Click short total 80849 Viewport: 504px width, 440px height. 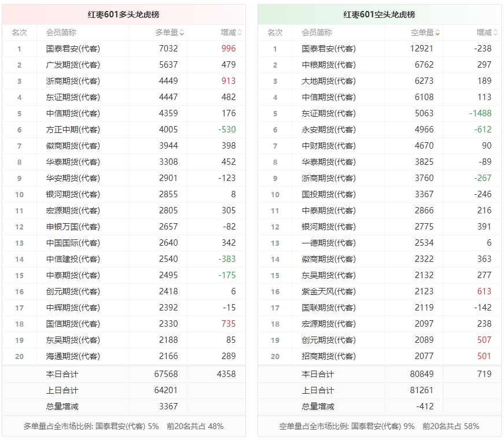(x=422, y=374)
